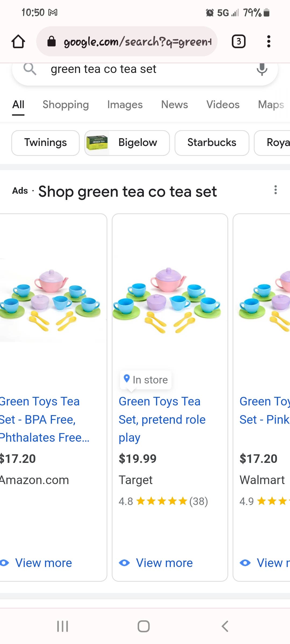Switch to the Images tab
Screen dimensions: 290x644
(x=125, y=105)
